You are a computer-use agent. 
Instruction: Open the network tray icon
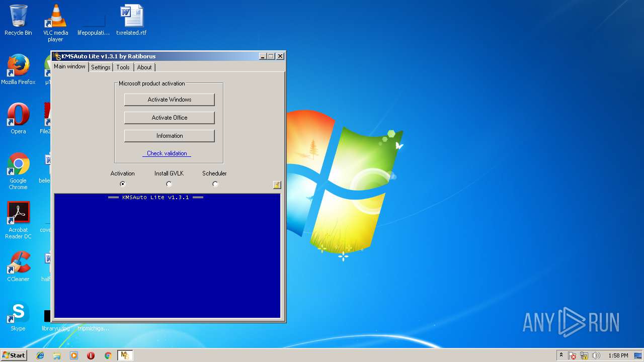584,355
